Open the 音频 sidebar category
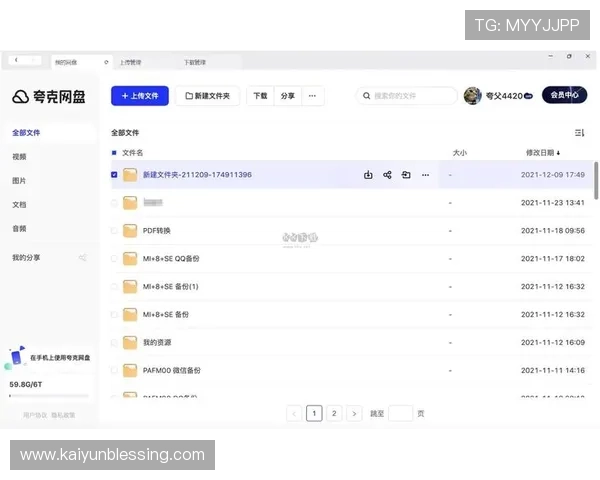 pos(19,229)
